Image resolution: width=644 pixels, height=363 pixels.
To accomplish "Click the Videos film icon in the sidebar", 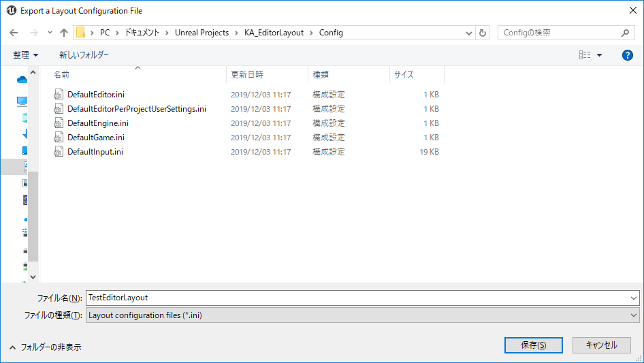I will point(25,200).
